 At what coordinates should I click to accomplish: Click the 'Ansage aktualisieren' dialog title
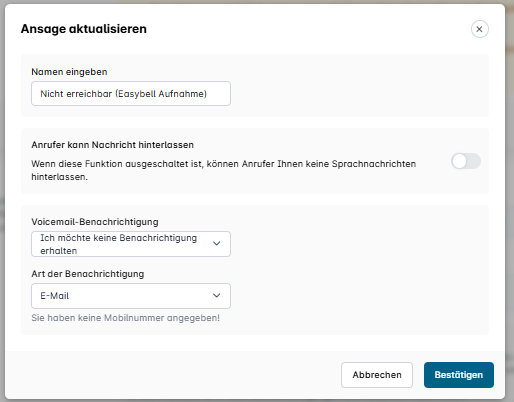pyautogui.click(x=84, y=29)
